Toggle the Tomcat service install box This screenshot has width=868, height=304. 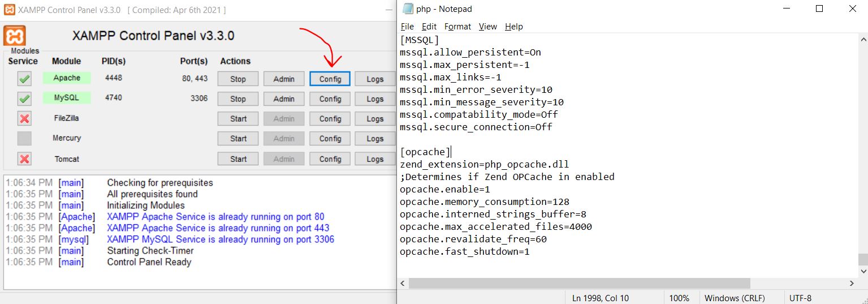24,159
